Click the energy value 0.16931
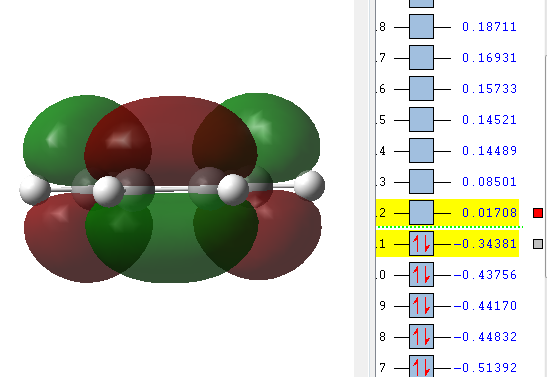Viewport: 547px width, 377px height. [489, 58]
